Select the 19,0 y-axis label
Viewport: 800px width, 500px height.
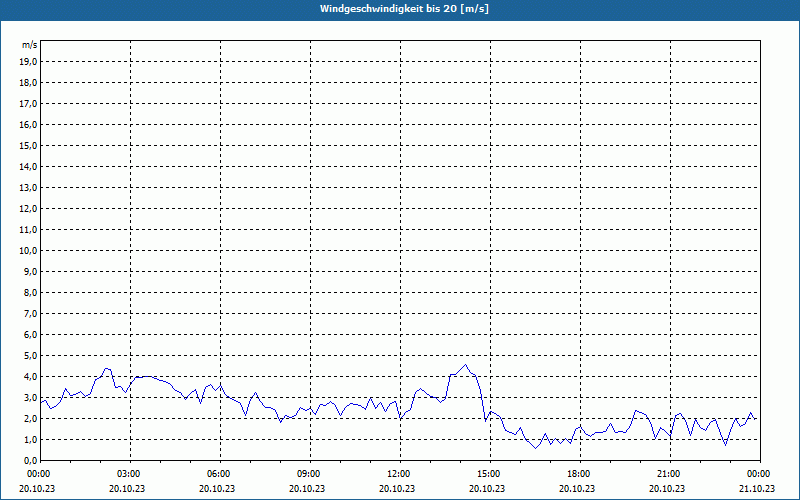click(28, 62)
